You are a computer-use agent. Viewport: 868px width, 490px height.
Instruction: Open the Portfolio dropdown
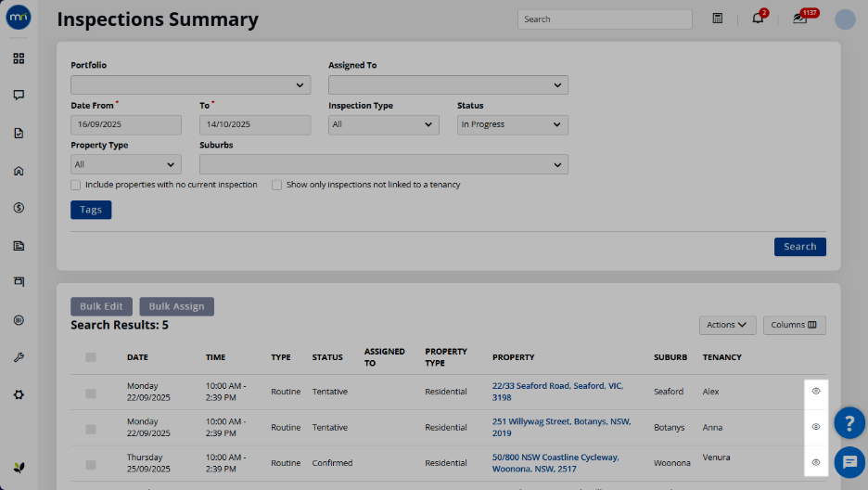pos(190,85)
